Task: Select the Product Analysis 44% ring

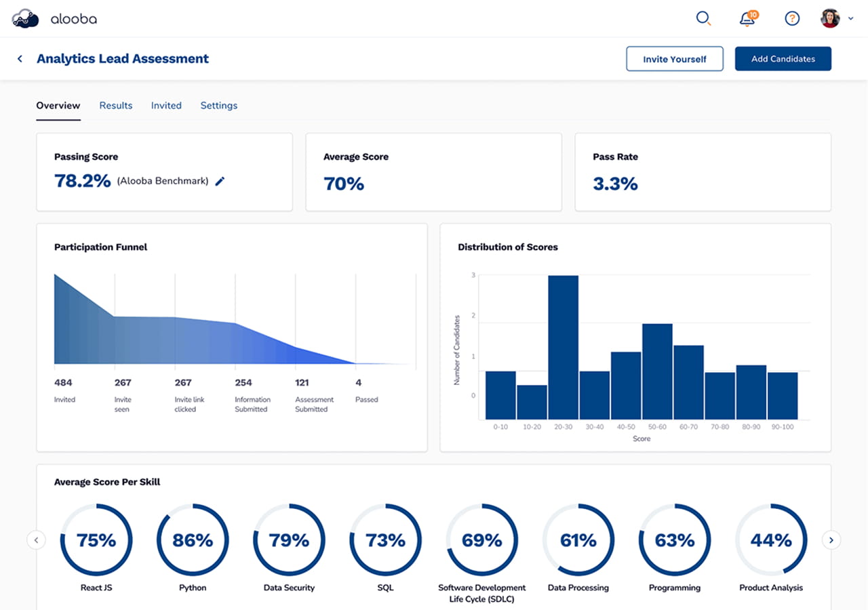Action: click(x=771, y=540)
